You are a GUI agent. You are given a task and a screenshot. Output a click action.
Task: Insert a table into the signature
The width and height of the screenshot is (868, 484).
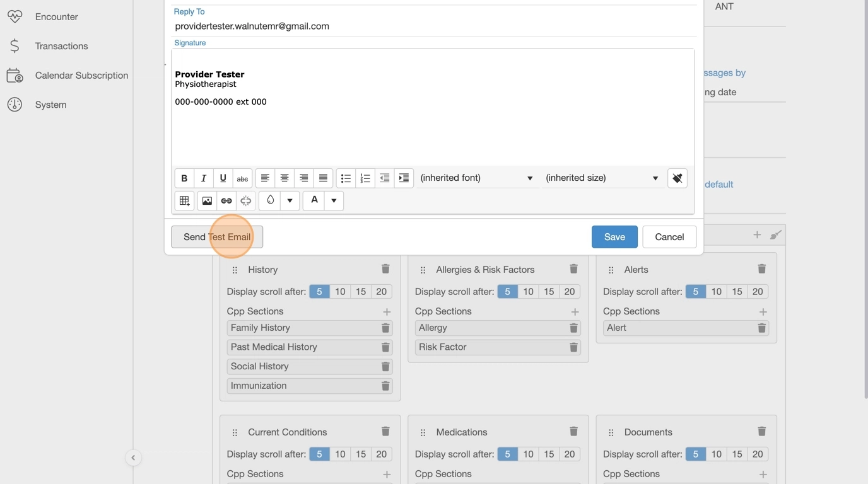184,201
